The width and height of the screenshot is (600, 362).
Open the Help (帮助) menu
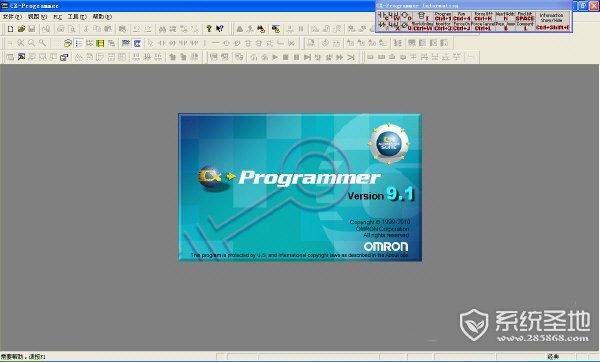pos(102,17)
